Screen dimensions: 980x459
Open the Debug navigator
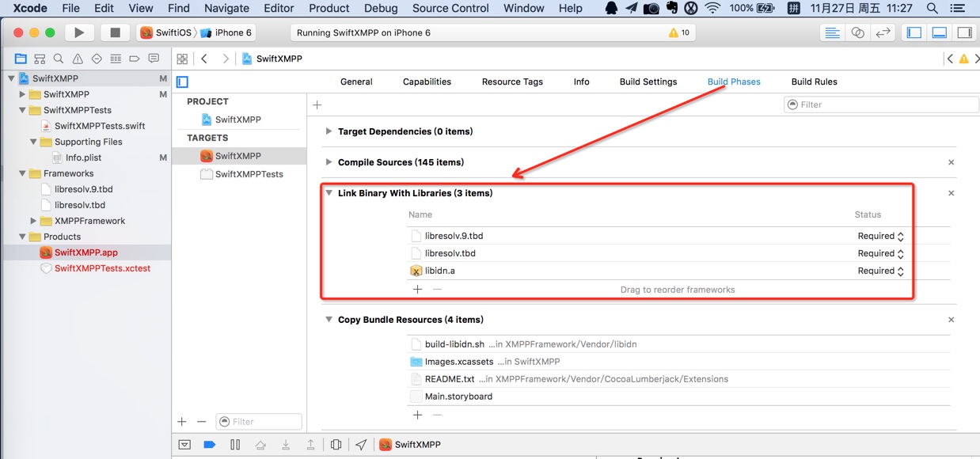click(x=116, y=59)
